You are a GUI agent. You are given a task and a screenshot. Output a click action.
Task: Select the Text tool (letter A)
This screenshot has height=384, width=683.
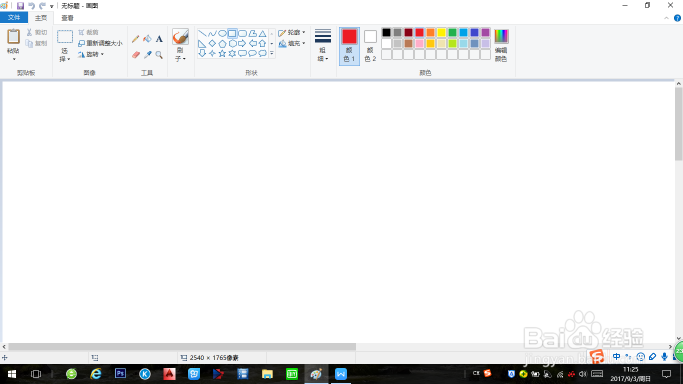pyautogui.click(x=159, y=39)
